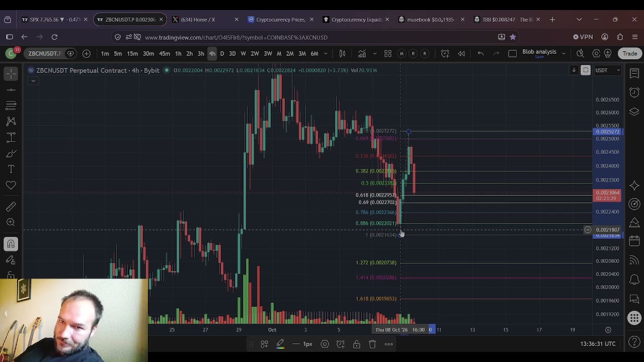Add symbol to compare plus icon
The height and width of the screenshot is (362, 644).
[x=87, y=53]
